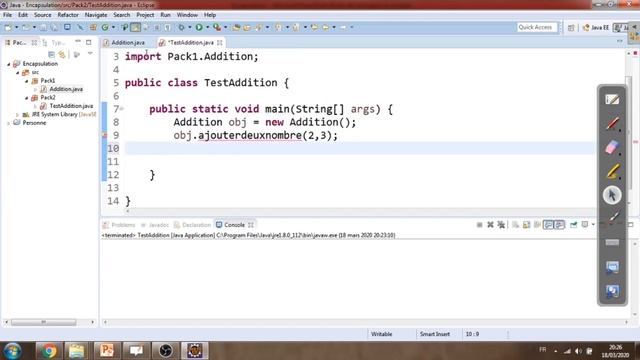Click Remove Launch console icon
Image resolution: width=640 pixels, height=360 pixels.
(x=491, y=225)
